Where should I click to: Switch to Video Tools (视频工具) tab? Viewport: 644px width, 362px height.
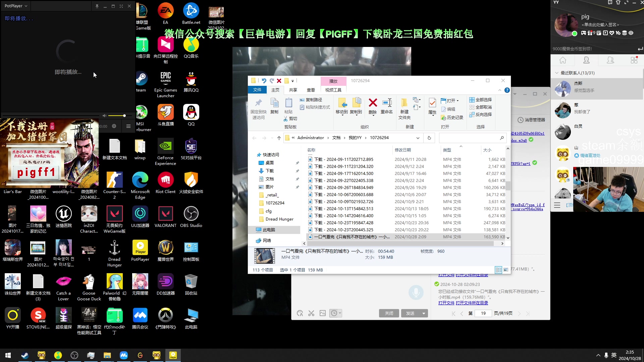(333, 90)
